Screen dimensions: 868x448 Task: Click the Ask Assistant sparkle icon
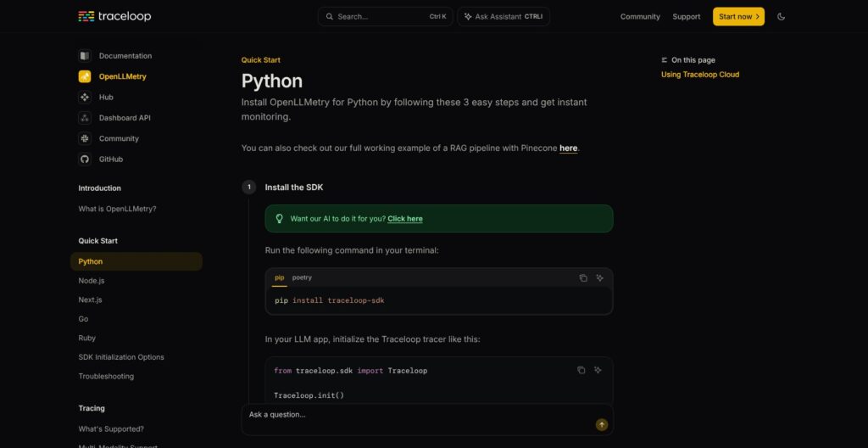click(x=468, y=17)
